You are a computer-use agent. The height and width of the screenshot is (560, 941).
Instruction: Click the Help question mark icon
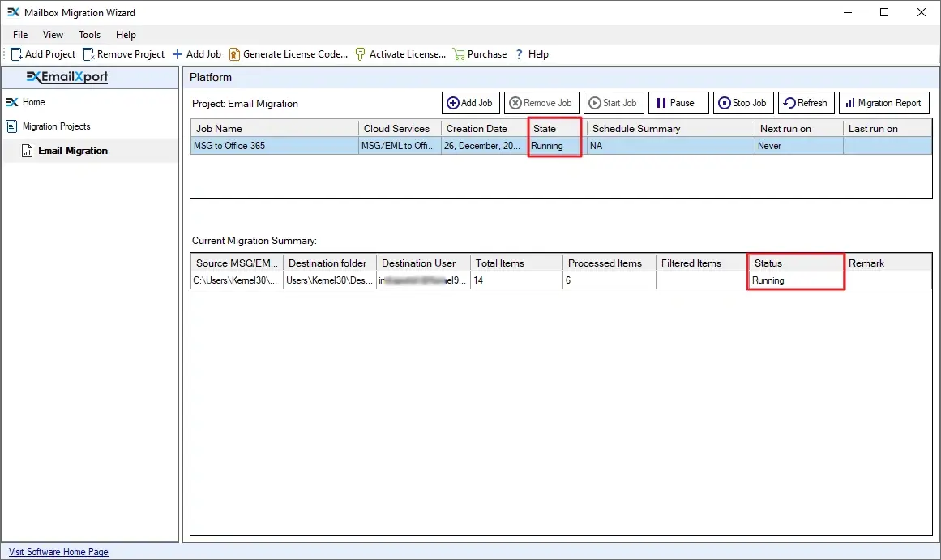(519, 54)
